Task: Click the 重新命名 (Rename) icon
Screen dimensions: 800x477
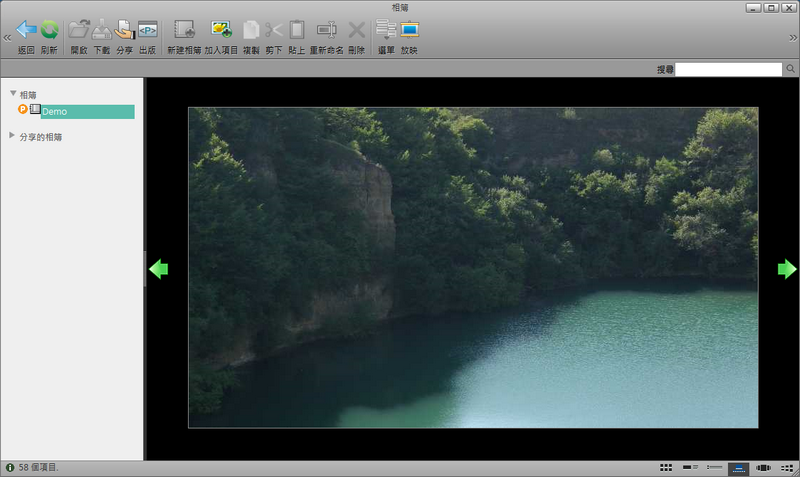Action: tap(326, 31)
